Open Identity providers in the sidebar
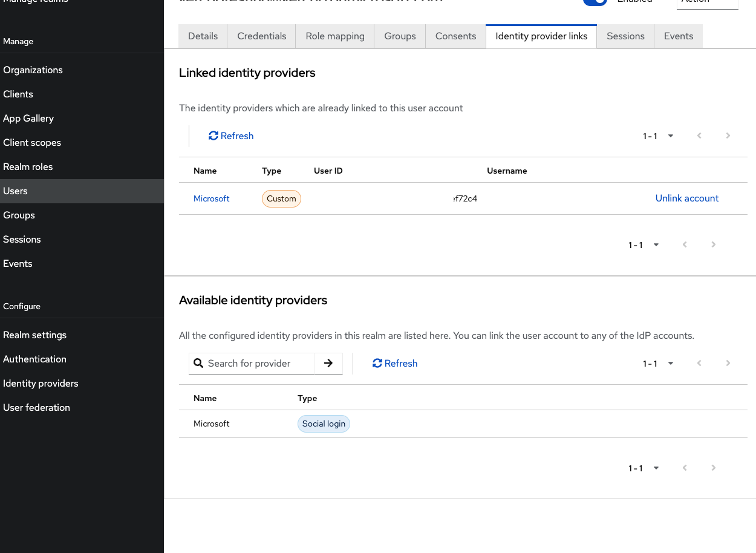The height and width of the screenshot is (553, 756). click(82, 384)
